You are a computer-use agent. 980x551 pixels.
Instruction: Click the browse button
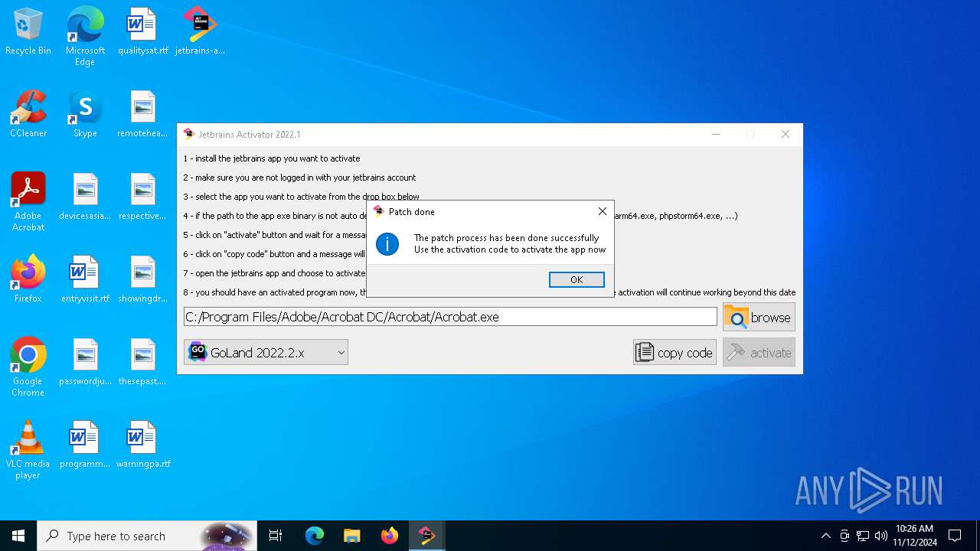pyautogui.click(x=759, y=317)
